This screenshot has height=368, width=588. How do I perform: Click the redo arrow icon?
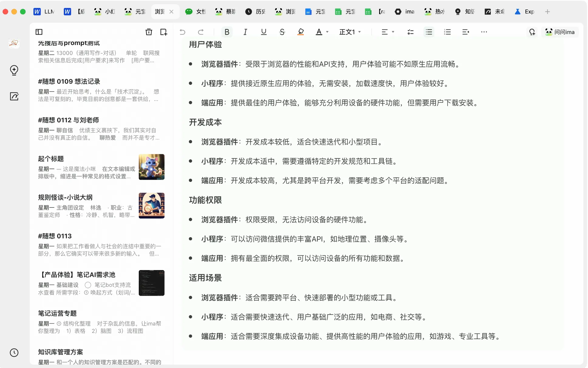coord(201,32)
